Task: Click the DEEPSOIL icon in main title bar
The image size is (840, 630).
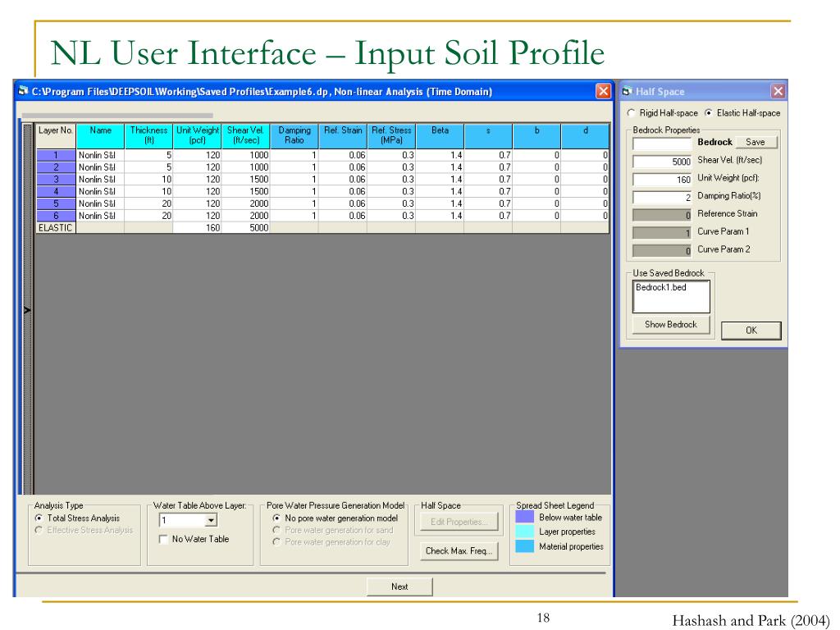Action: [x=22, y=92]
